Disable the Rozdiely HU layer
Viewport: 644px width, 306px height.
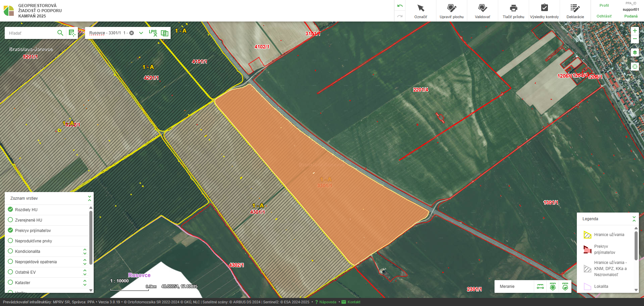point(10,209)
